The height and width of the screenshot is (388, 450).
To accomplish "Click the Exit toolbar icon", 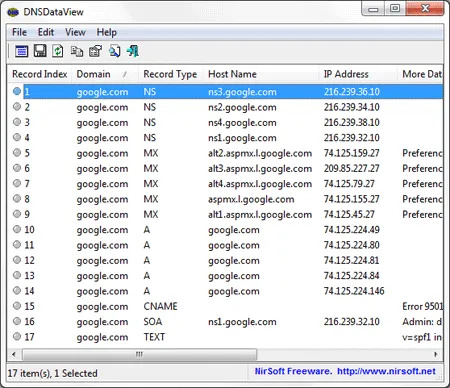I will tap(133, 51).
